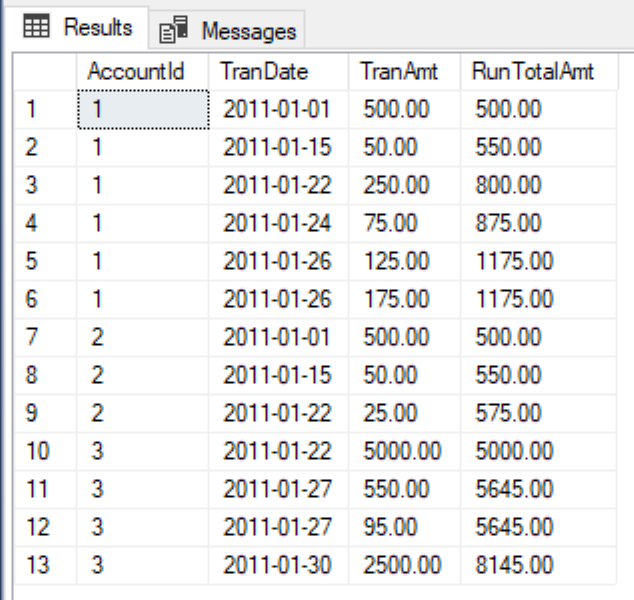
Task: Select the 95.00 TranAmt cell
Action: [404, 527]
